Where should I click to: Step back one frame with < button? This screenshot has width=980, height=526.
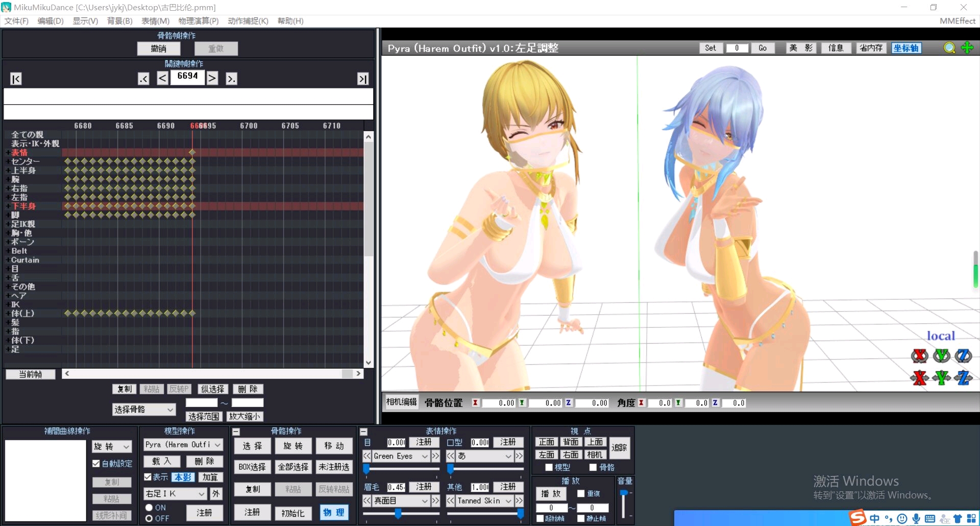click(x=162, y=78)
